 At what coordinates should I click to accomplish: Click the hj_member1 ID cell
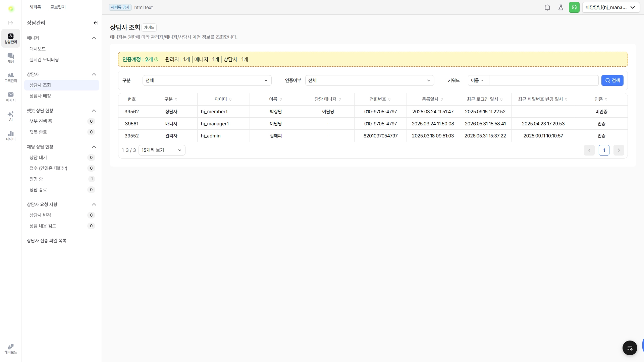(223, 112)
